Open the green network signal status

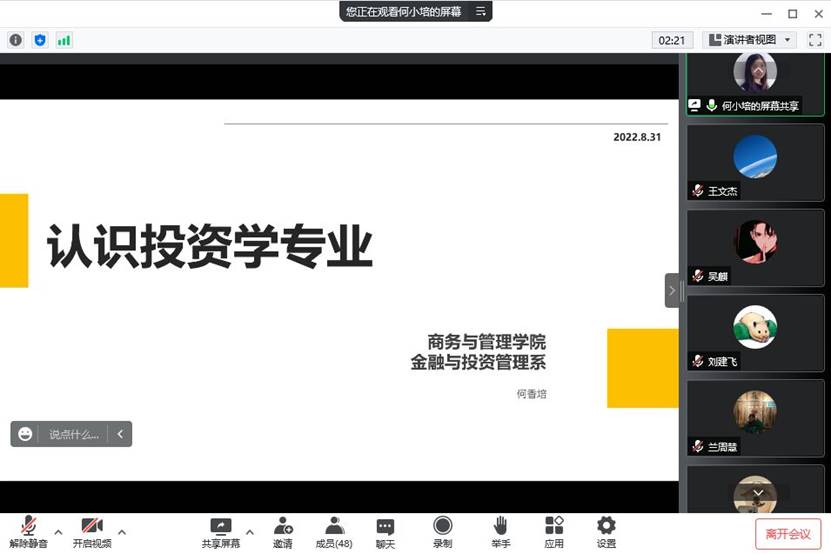point(64,40)
